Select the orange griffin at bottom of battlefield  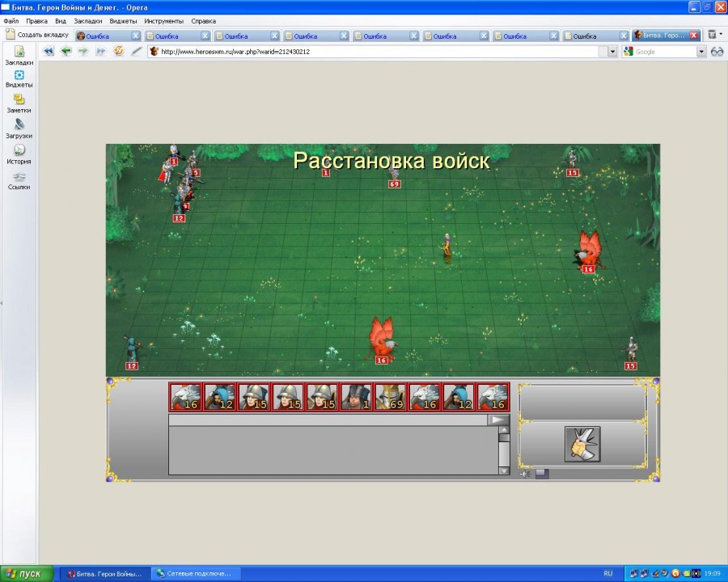(382, 340)
